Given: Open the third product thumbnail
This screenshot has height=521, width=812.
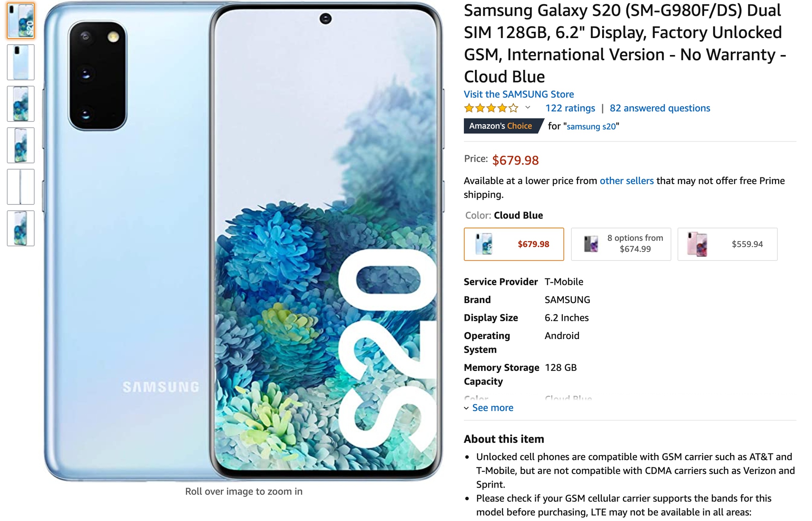Looking at the screenshot, I should point(21,104).
